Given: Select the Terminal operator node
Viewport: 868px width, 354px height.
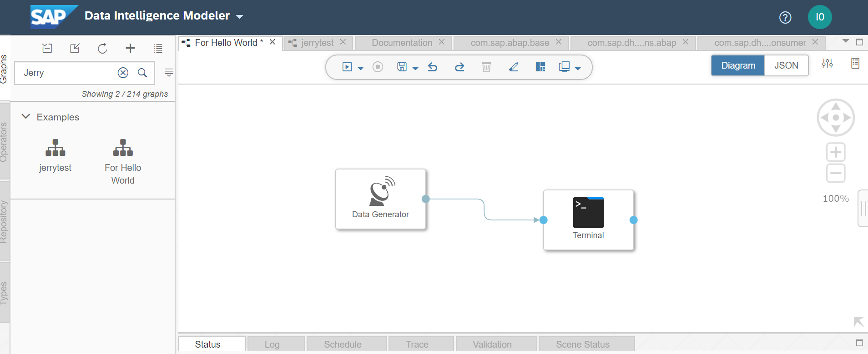Looking at the screenshot, I should click(589, 220).
